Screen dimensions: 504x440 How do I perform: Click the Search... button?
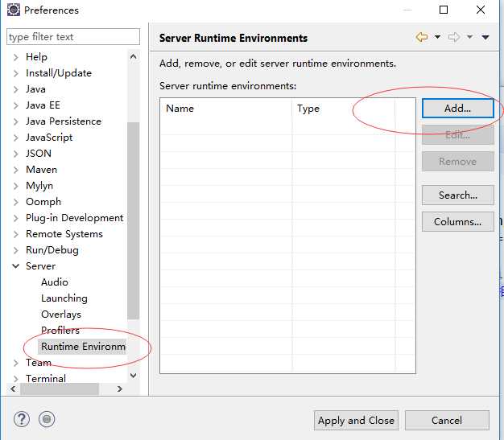[457, 195]
